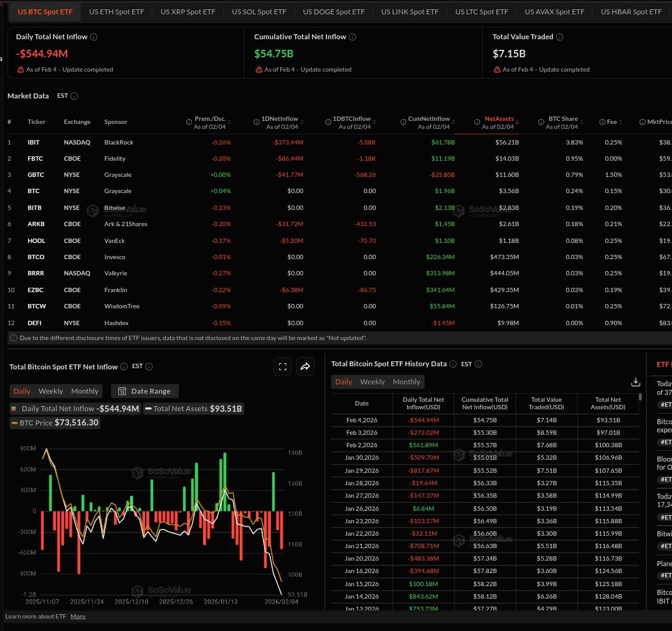Click the fullscreen chart icon
672x631 pixels.
pos(282,367)
